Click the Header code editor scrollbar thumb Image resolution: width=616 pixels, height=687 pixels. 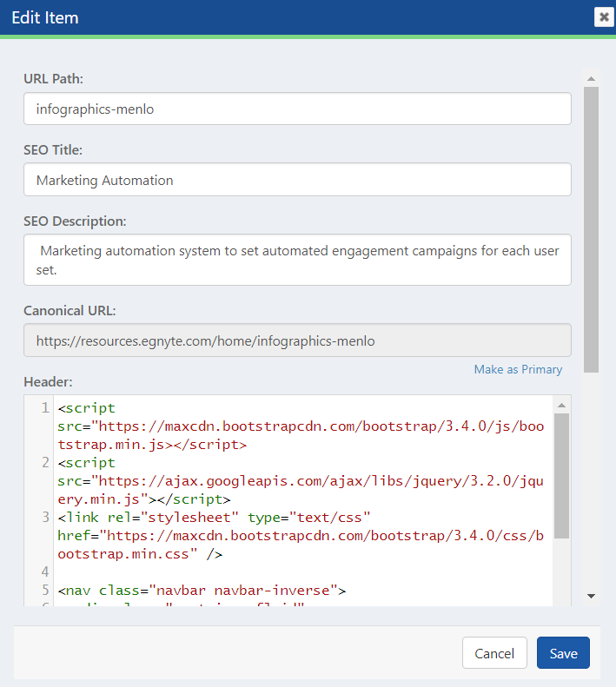(561, 476)
